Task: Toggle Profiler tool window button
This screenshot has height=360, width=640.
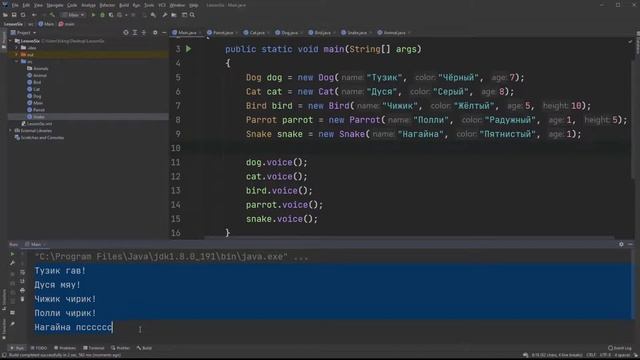Action: [120, 348]
